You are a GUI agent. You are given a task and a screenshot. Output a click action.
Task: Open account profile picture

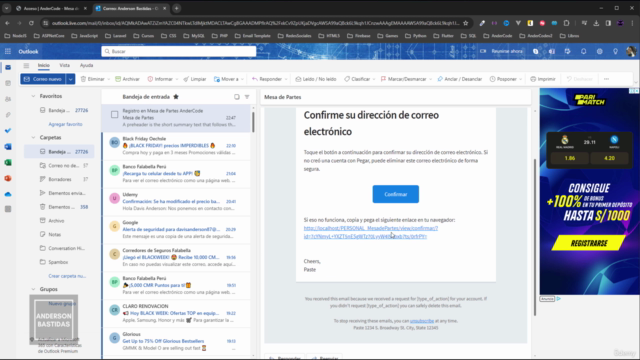pyautogui.click(x=631, y=51)
